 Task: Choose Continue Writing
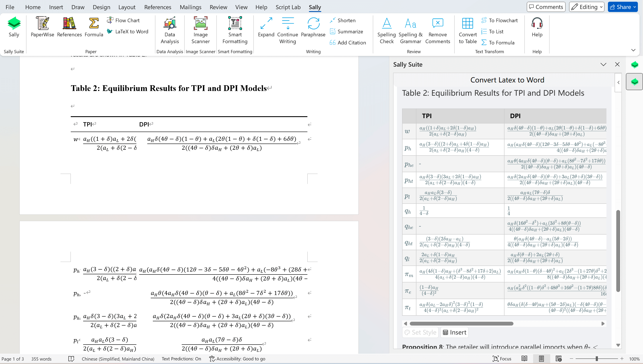(x=287, y=31)
